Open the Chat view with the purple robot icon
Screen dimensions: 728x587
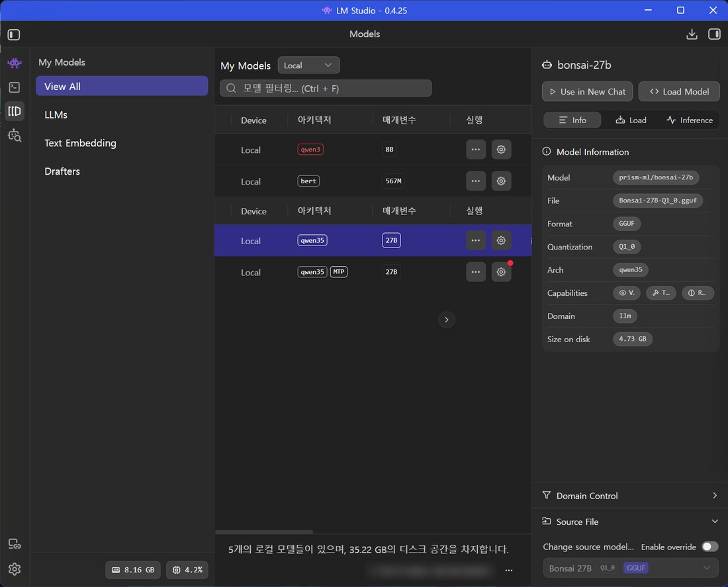pyautogui.click(x=15, y=63)
